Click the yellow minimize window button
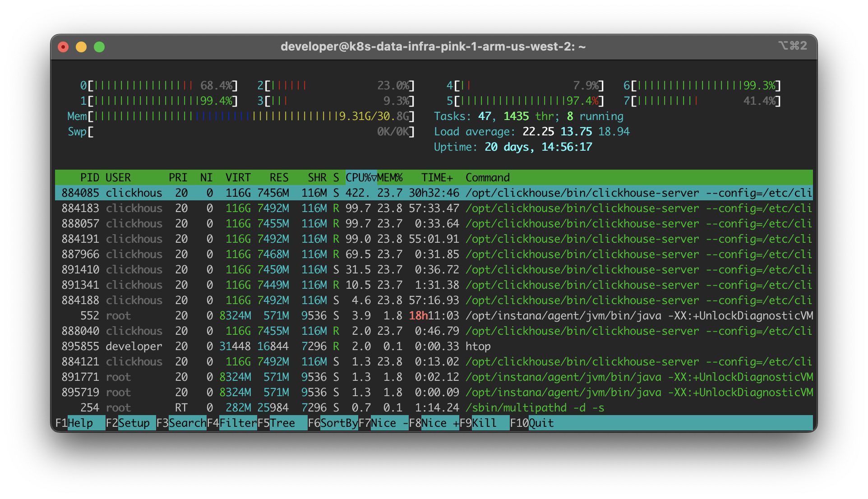Image resolution: width=868 pixels, height=499 pixels. click(81, 47)
